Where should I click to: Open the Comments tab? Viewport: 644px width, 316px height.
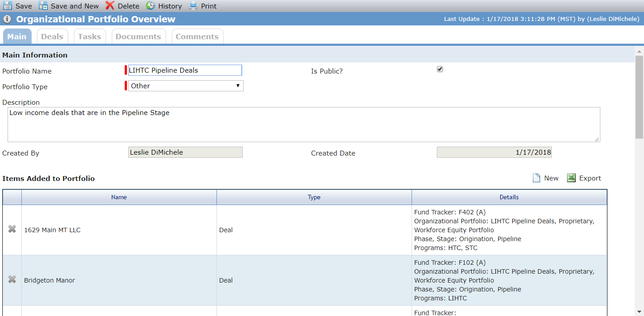197,37
